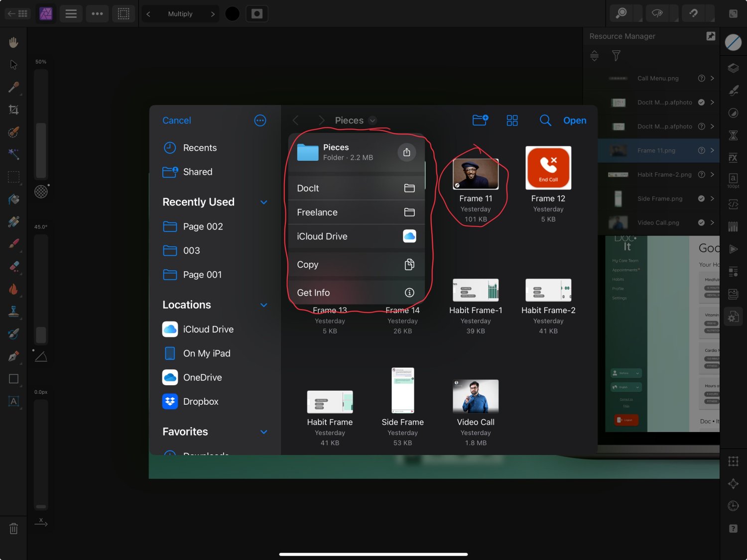Collapse the Recently Used section

pyautogui.click(x=264, y=202)
